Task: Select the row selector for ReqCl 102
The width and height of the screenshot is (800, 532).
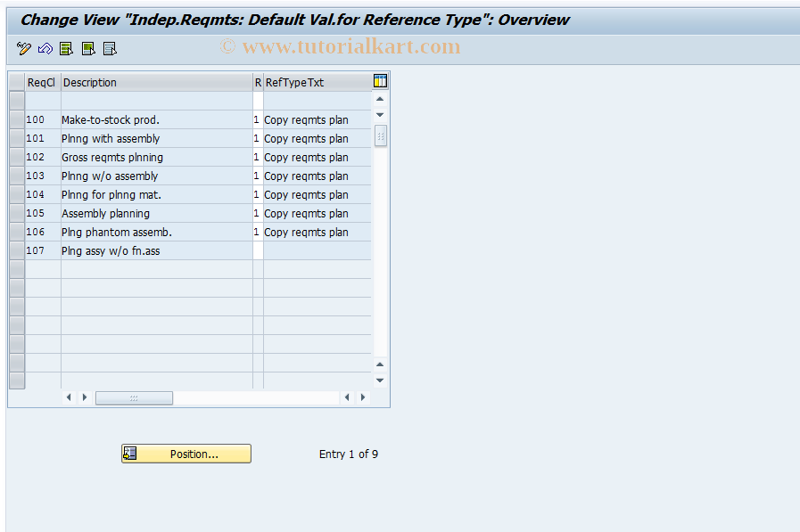Action: click(x=17, y=157)
